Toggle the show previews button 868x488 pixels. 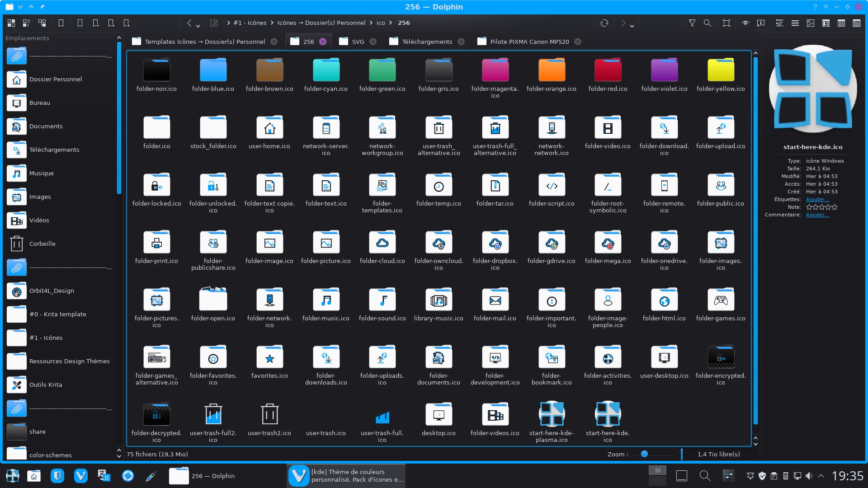pos(811,23)
